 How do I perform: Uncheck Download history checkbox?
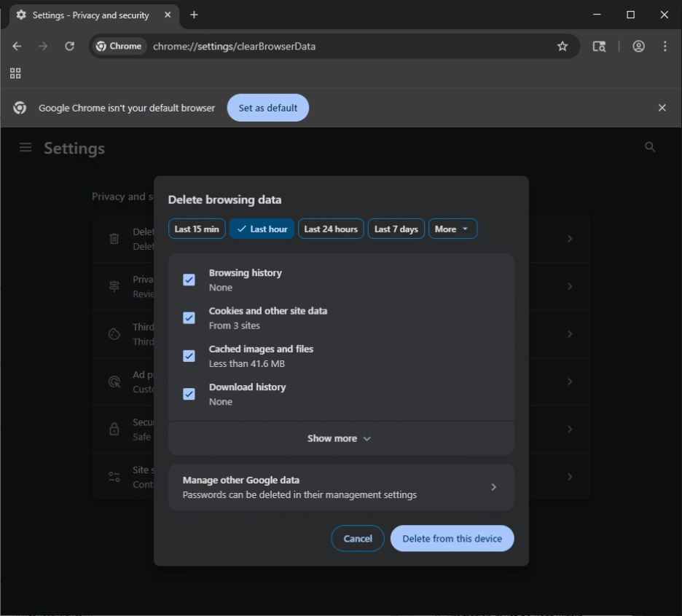click(x=189, y=395)
